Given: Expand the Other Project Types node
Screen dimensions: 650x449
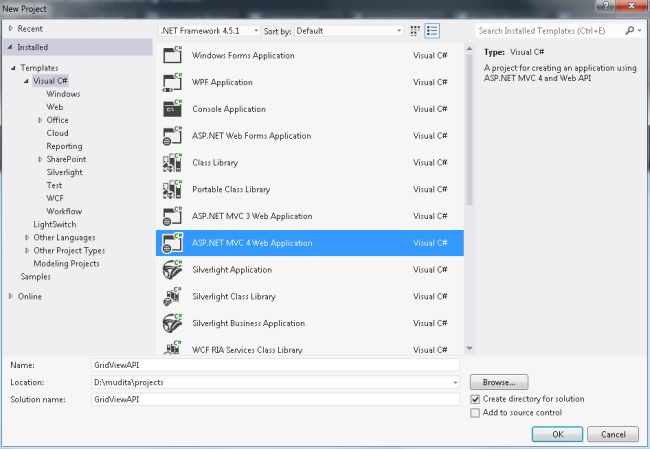Looking at the screenshot, I should pos(27,250).
